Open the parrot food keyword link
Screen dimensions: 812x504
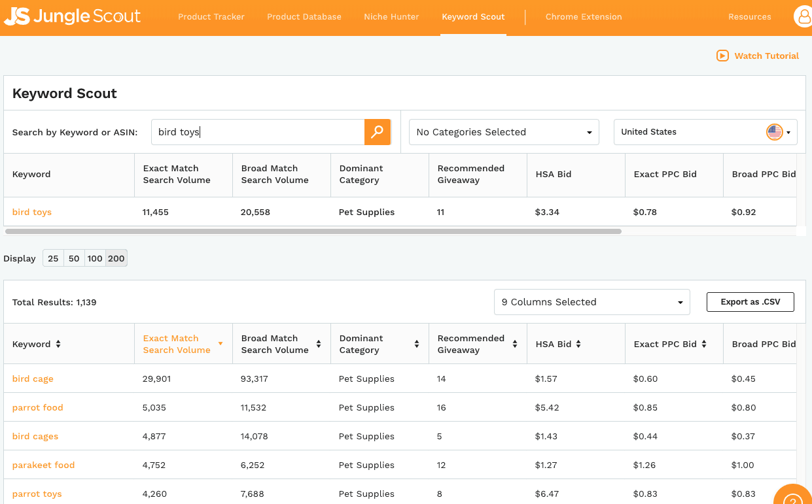point(38,407)
